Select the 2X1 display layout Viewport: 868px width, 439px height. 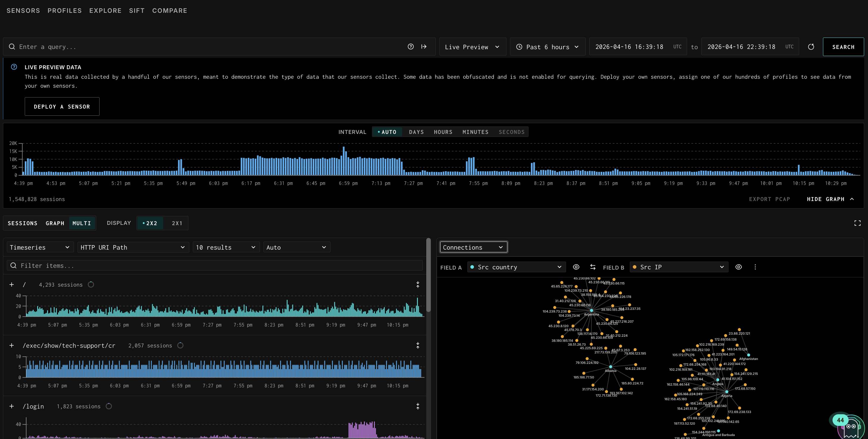(177, 223)
